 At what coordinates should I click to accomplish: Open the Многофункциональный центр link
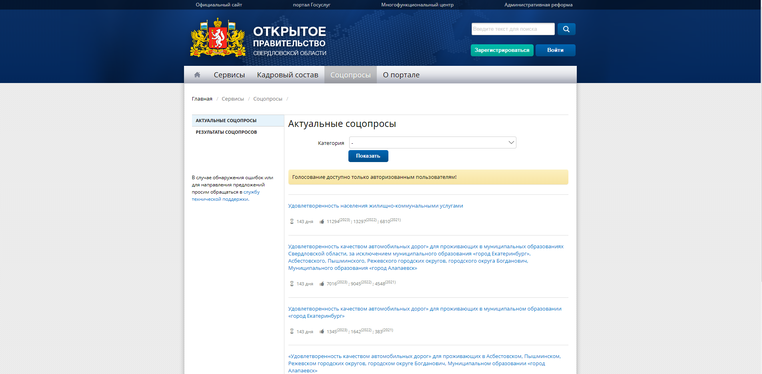pos(417,5)
